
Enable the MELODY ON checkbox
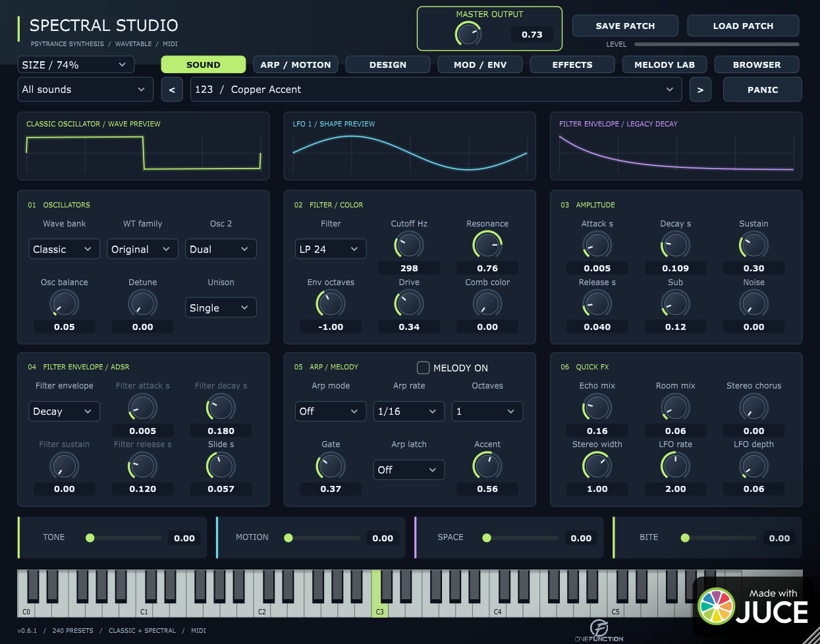pyautogui.click(x=424, y=367)
